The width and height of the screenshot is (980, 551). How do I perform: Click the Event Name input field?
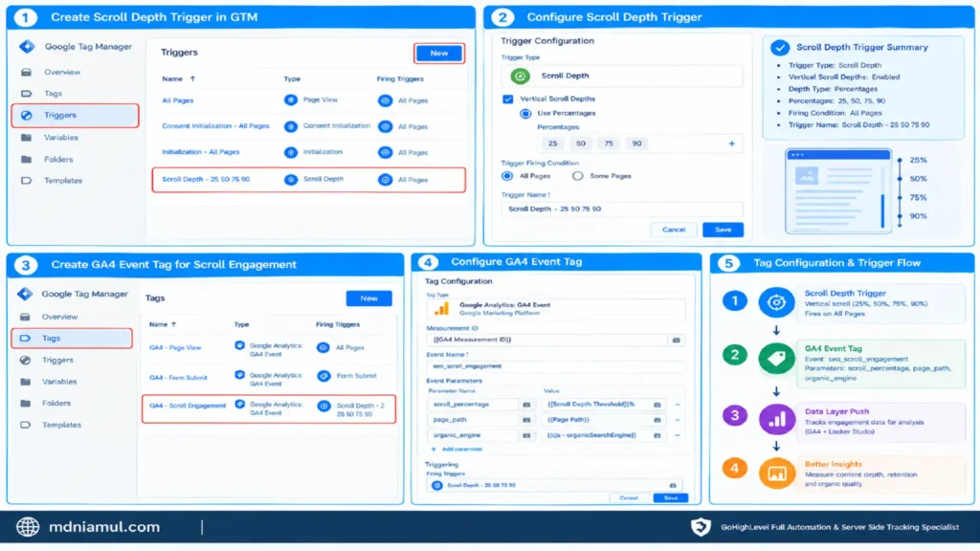tap(555, 366)
